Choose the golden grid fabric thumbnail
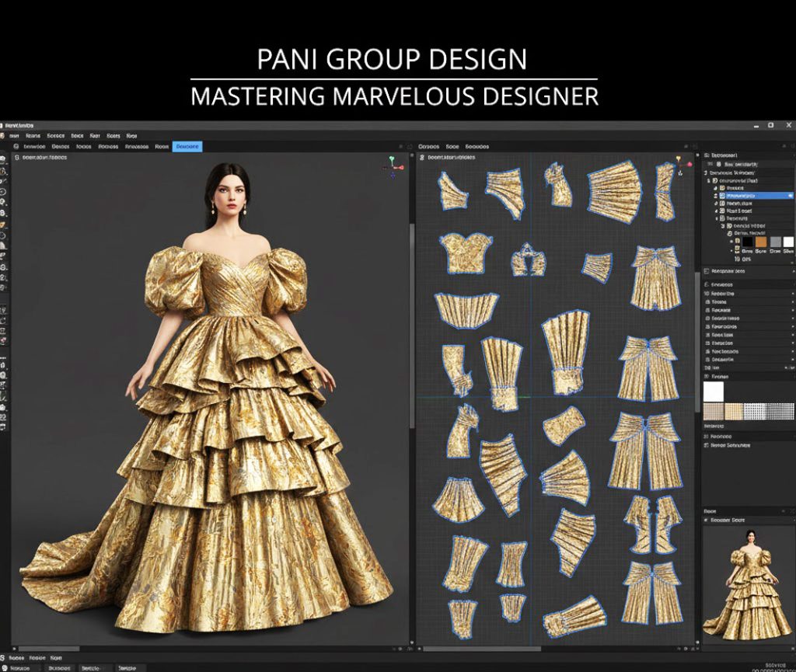Screen dimensions: 796x672 click(734, 411)
